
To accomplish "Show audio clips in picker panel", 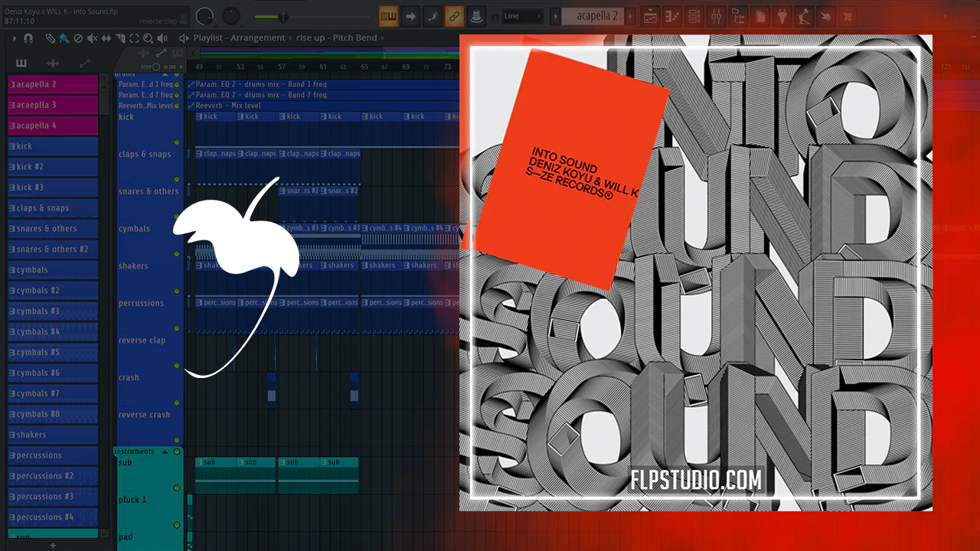I will (x=53, y=63).
